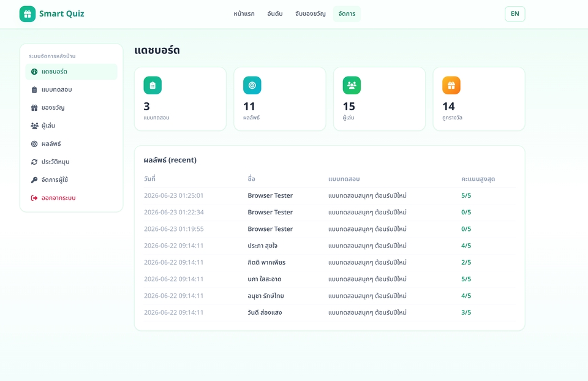Image resolution: width=588 pixels, height=381 pixels.
Task: Go to แบบทดสอบ in sidebar menu
Action: pyautogui.click(x=71, y=89)
